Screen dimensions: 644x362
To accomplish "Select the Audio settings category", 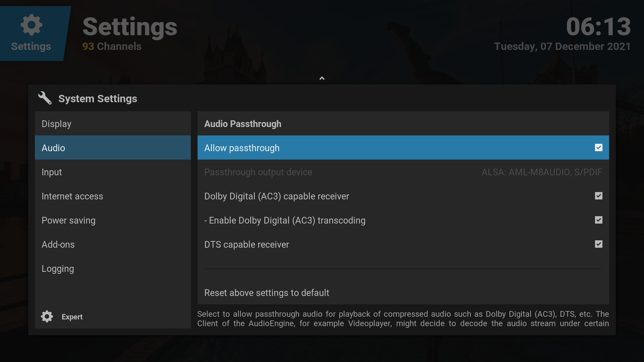I will click(113, 148).
